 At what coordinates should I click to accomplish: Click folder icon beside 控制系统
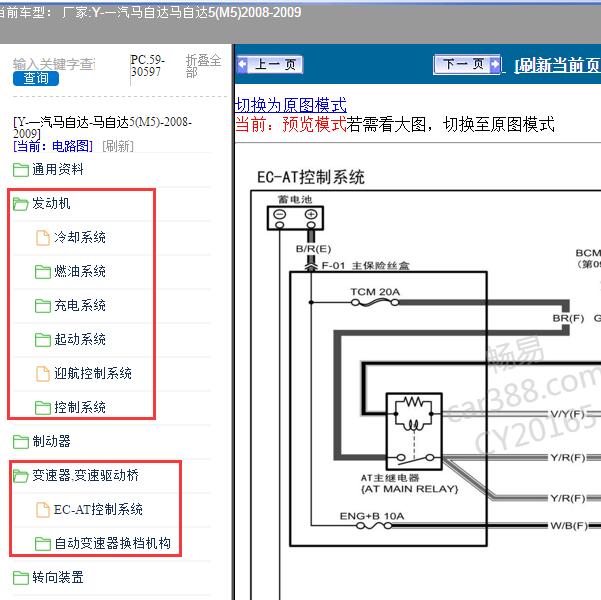[x=43, y=408]
